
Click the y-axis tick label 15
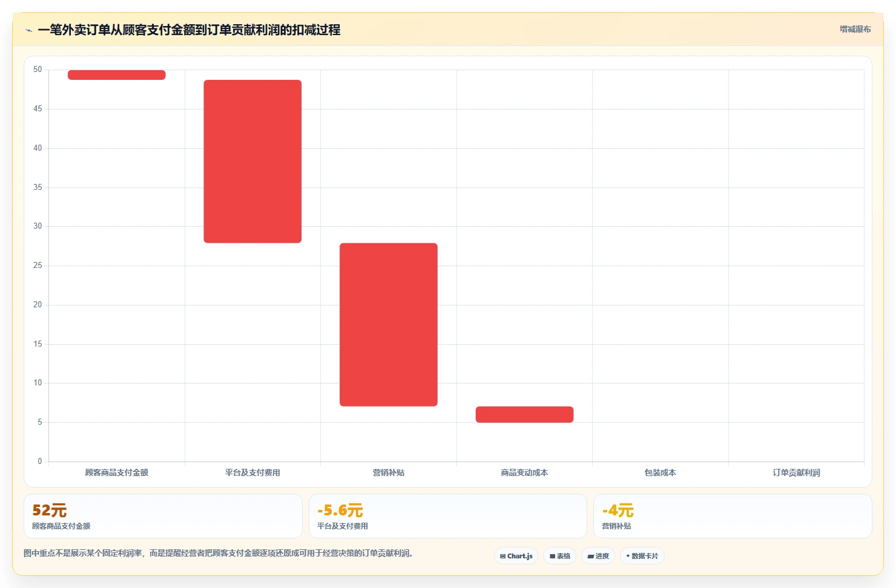tap(38, 344)
